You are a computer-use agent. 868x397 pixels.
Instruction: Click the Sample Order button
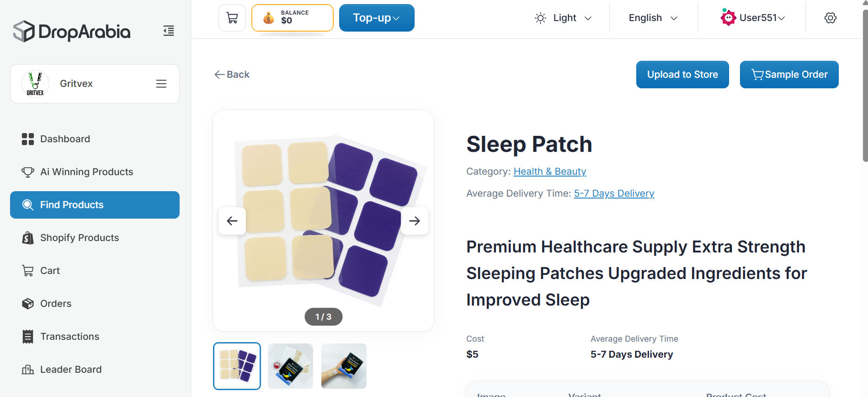[x=789, y=75]
